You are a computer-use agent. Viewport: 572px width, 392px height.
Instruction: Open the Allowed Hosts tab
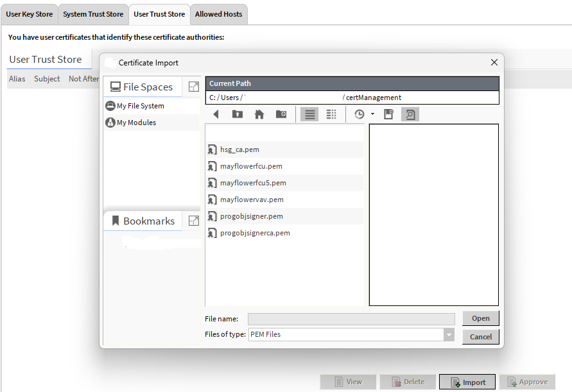pos(218,14)
